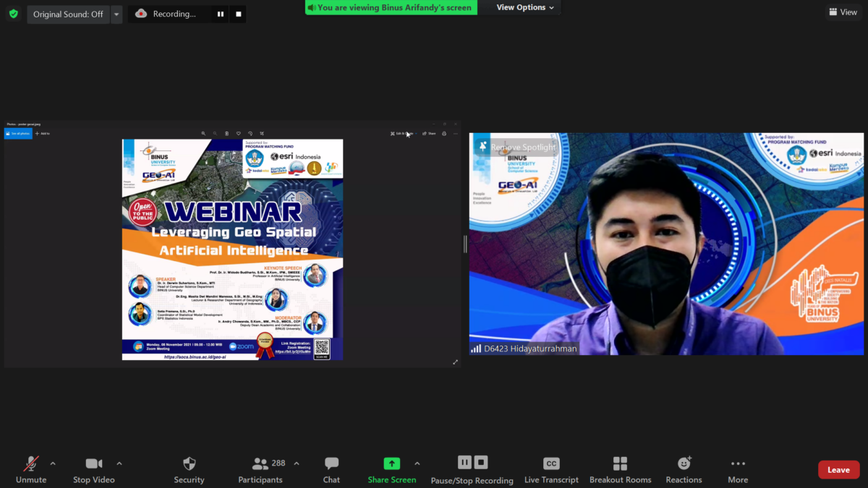This screenshot has height=488, width=868.
Task: Zoom out on the shared Photos image
Action: click(x=215, y=134)
